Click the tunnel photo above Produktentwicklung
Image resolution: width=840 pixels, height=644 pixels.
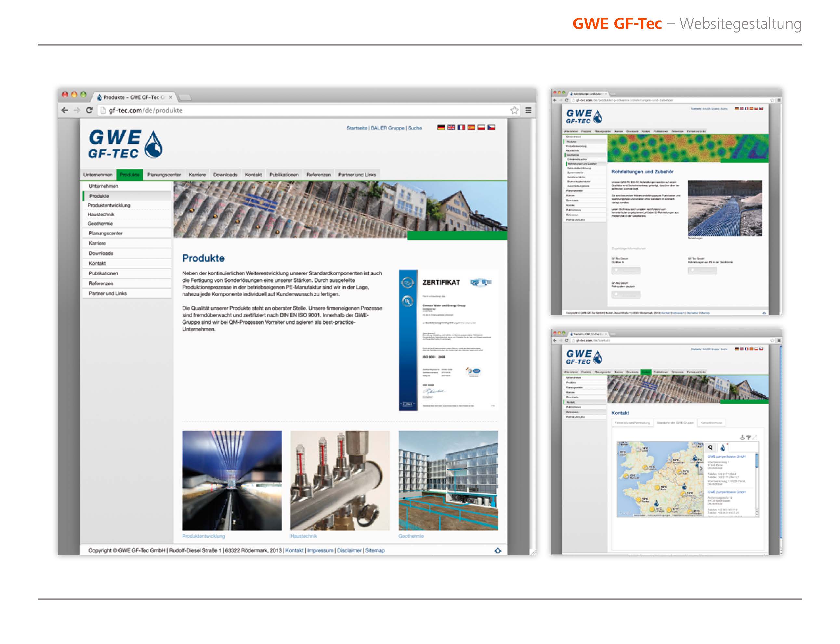click(232, 480)
